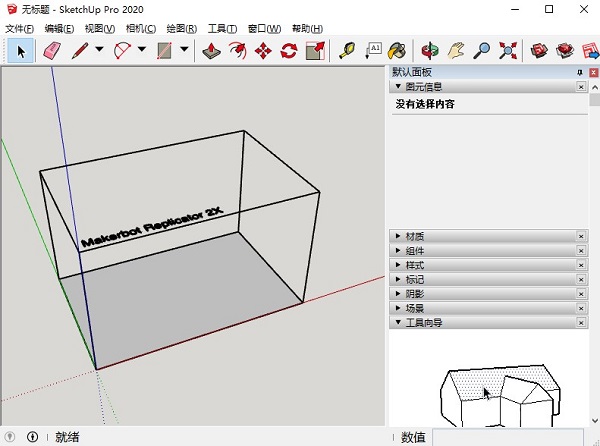Choose the Rotate tool
This screenshot has height=446, width=600.
[289, 49]
